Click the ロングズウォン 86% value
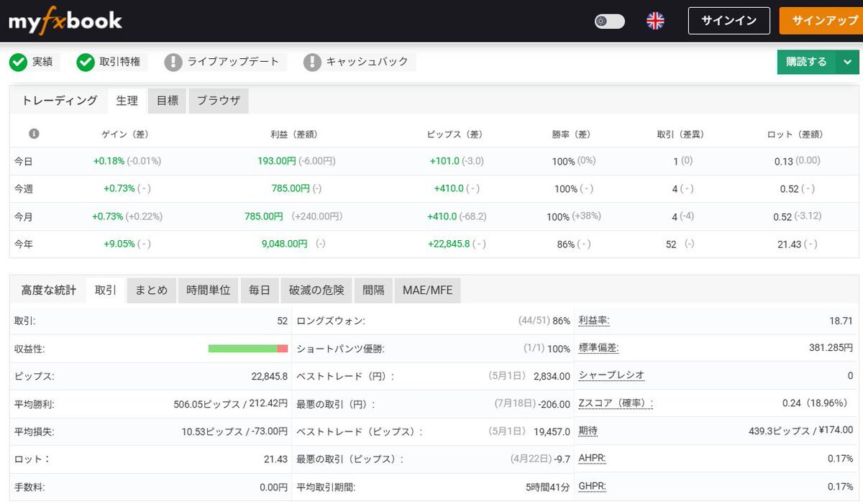 click(x=561, y=321)
